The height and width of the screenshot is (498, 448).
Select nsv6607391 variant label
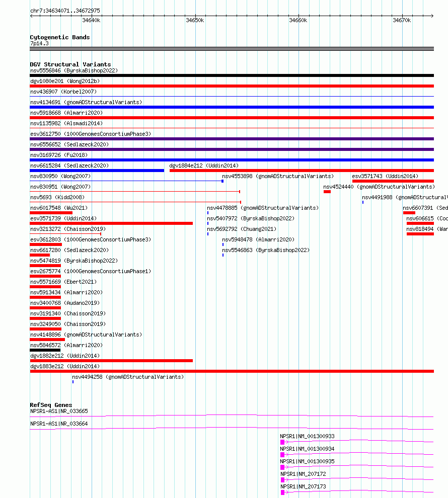tap(425, 208)
